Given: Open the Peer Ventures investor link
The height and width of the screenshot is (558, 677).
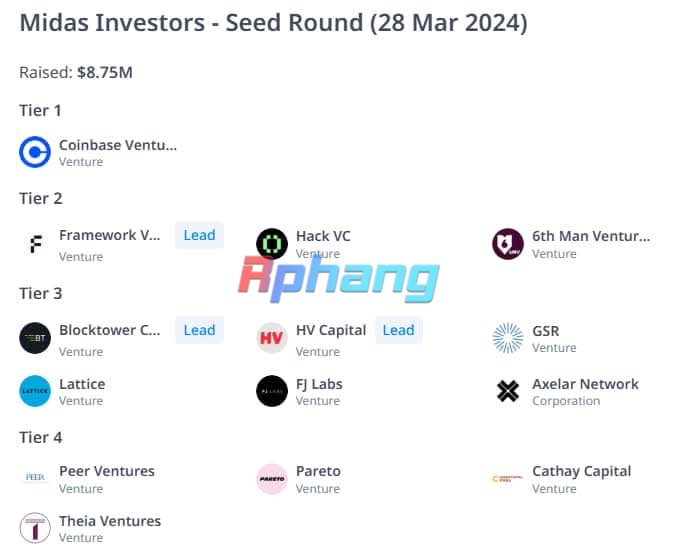Looking at the screenshot, I should (x=107, y=471).
